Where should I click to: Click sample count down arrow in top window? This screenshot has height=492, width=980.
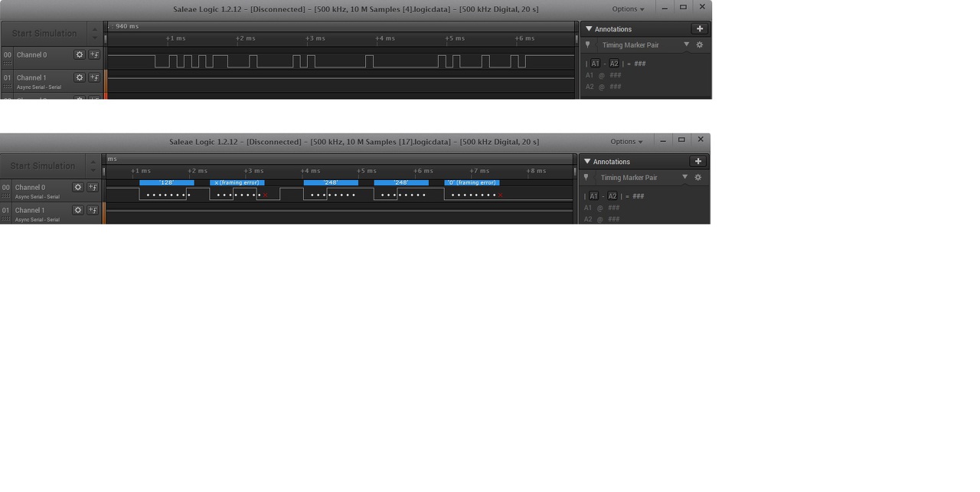tap(95, 38)
